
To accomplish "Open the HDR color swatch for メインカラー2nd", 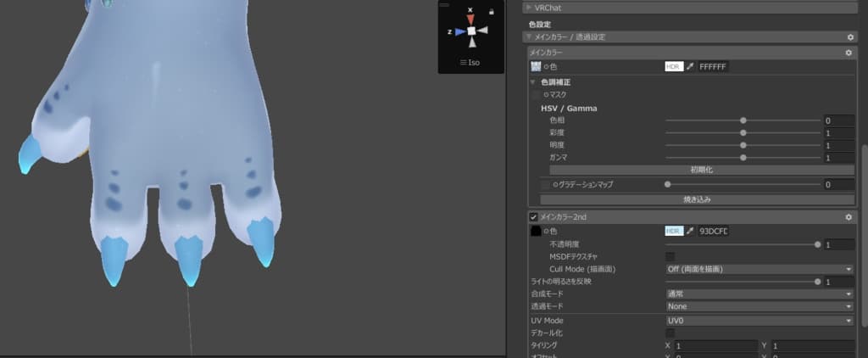I will click(674, 231).
